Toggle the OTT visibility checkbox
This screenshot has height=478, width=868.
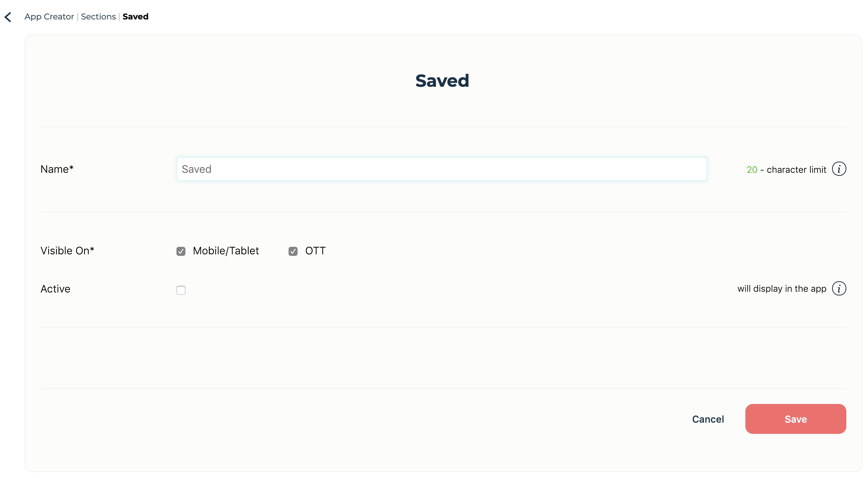tap(293, 251)
